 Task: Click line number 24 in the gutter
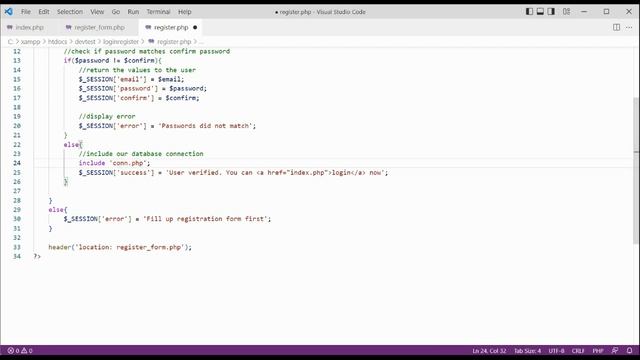tap(17, 163)
